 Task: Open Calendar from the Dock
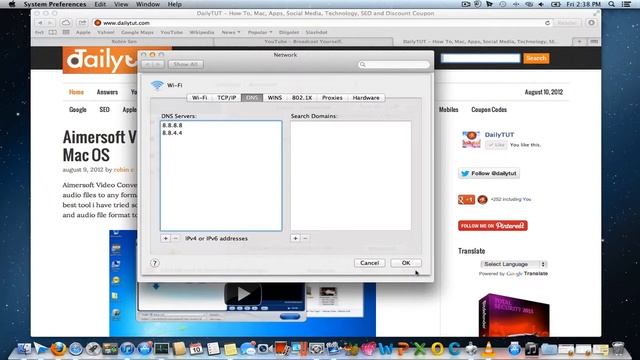point(196,349)
